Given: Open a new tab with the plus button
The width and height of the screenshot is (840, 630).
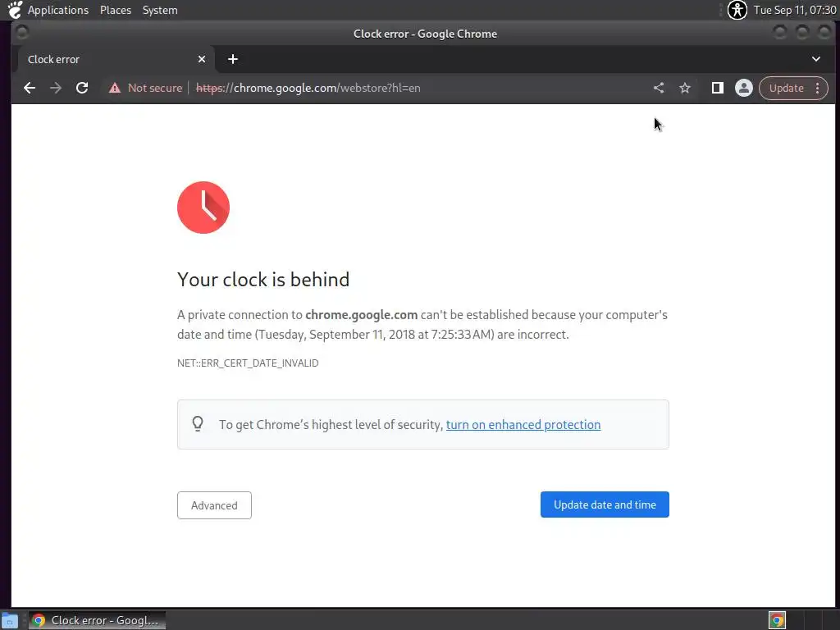Looking at the screenshot, I should click(232, 59).
